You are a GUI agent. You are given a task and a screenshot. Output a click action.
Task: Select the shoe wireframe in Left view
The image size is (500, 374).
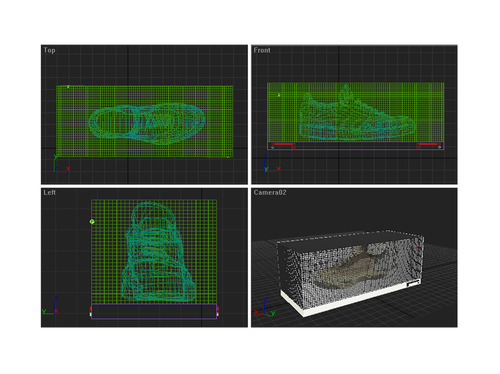tap(158, 252)
